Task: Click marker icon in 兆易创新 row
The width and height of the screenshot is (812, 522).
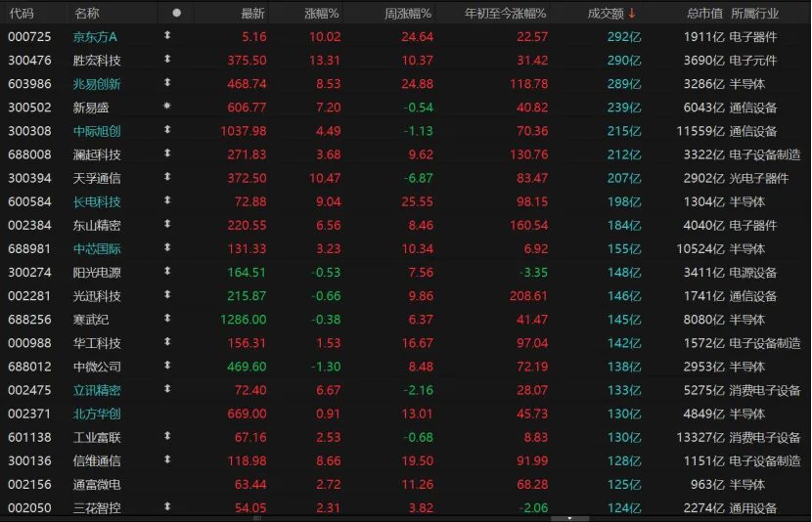Action: pyautogui.click(x=167, y=82)
